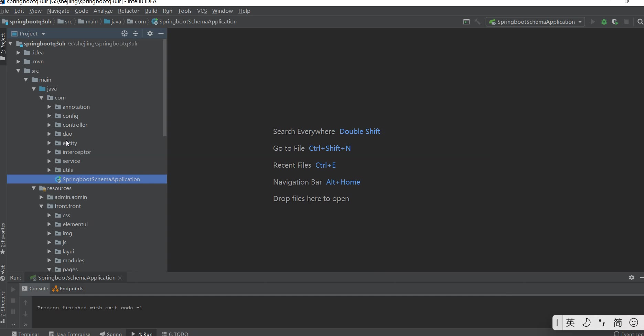This screenshot has height=336, width=644.
Task: Open the Event Log
Action: 629,334
